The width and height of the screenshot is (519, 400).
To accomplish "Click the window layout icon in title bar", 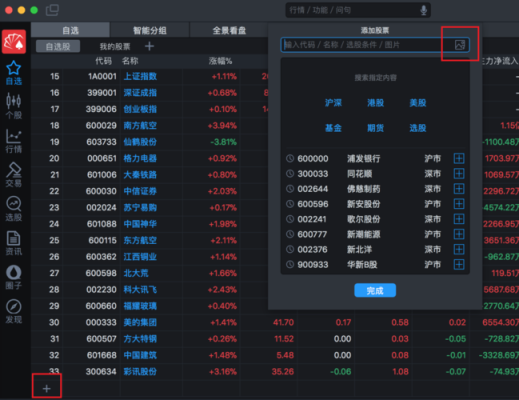I will point(52,10).
